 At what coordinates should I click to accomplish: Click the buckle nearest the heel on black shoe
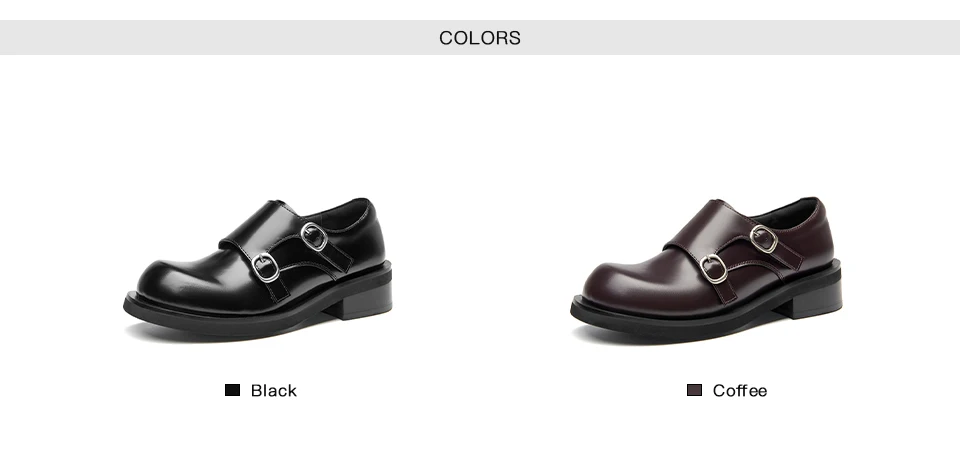point(314,236)
